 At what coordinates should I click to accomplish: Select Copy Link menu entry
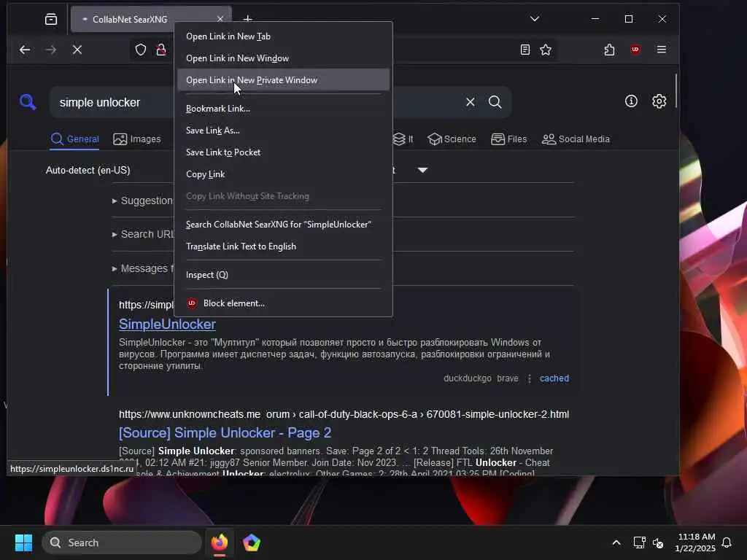click(284, 174)
